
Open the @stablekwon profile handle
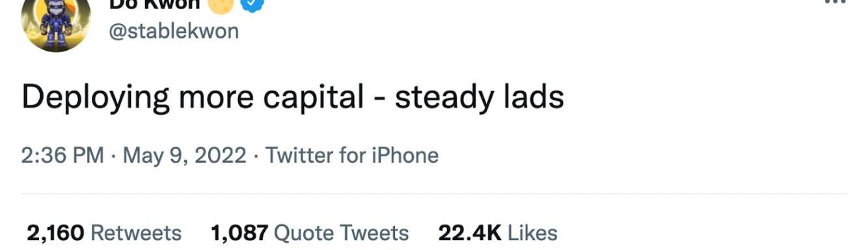pyautogui.click(x=173, y=31)
